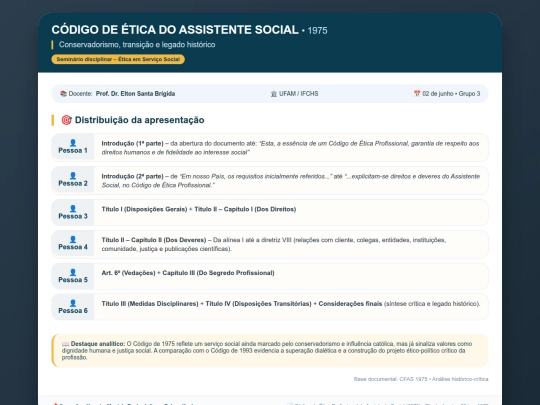Click the Docente: label
The height and width of the screenshot is (405, 540).
(x=80, y=94)
